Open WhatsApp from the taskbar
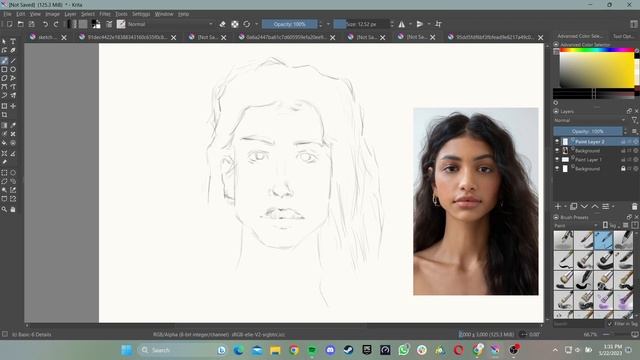 coord(404,350)
